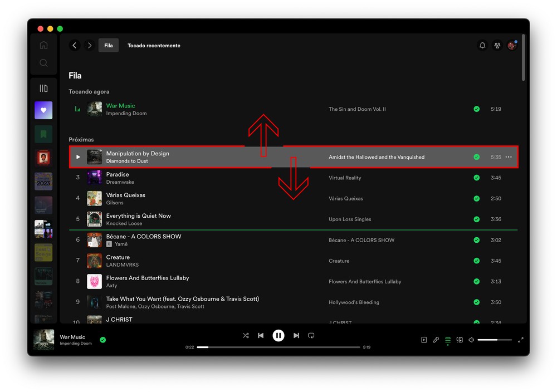
Task: Switch to the Tocado recentemente tab
Action: pyautogui.click(x=154, y=46)
